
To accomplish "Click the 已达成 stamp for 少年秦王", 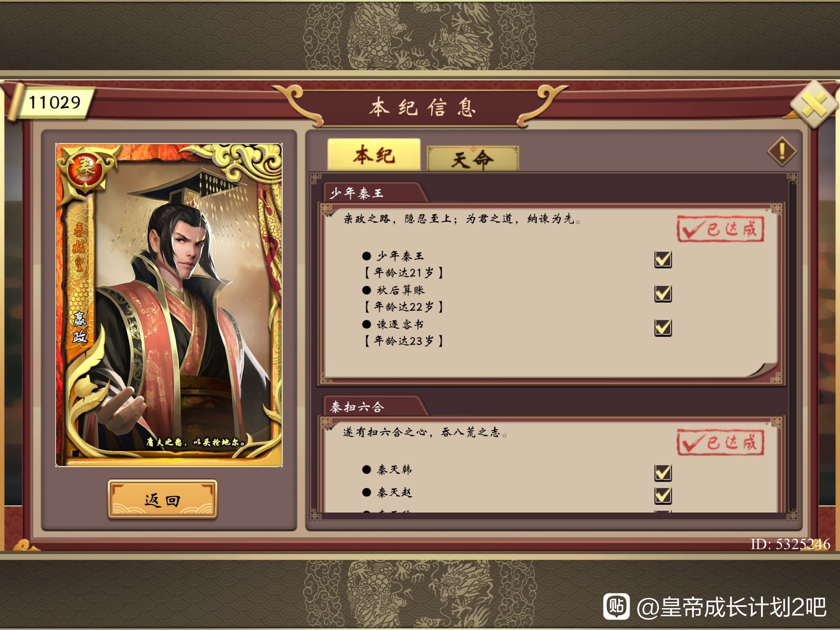I will click(x=720, y=229).
